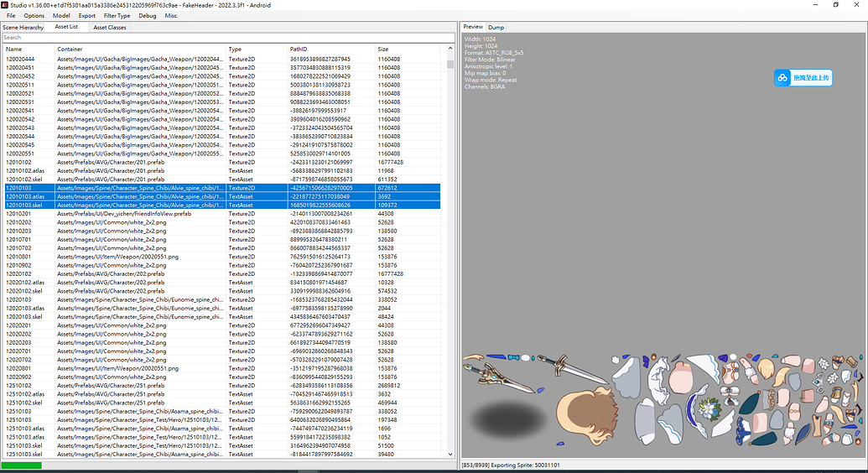Screen dimensions: 868x473
Task: Close the Studio window
Action: coord(857,5)
